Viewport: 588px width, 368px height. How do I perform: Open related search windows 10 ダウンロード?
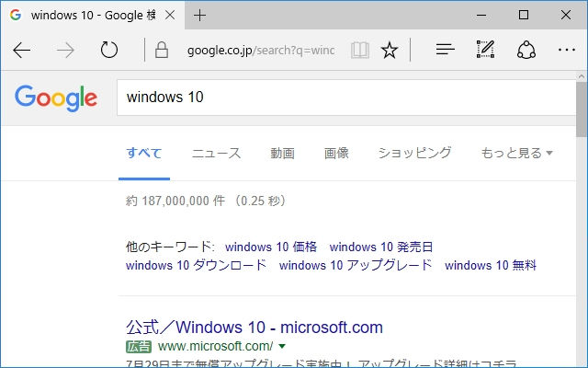[196, 266]
